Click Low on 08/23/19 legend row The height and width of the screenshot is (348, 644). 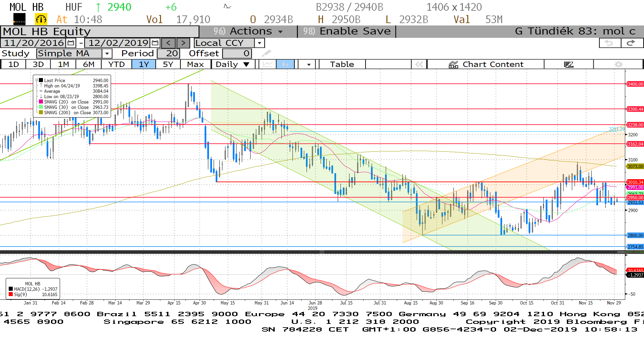point(73,96)
